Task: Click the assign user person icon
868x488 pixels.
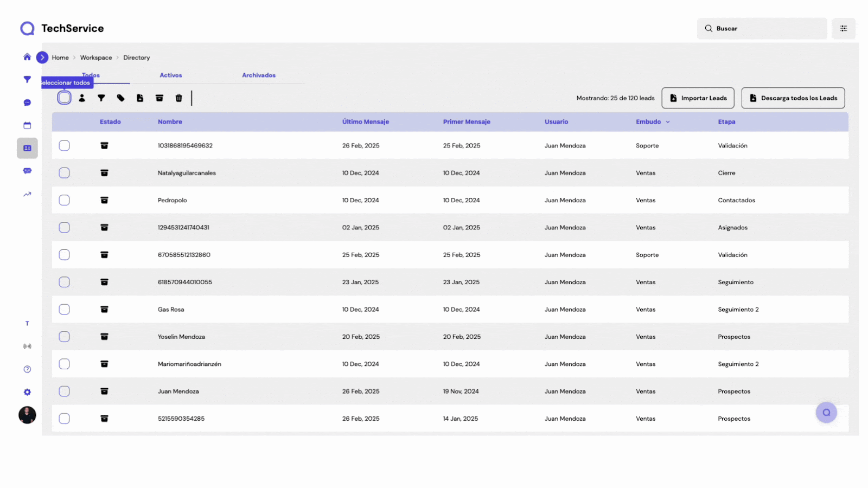Action: (82, 98)
